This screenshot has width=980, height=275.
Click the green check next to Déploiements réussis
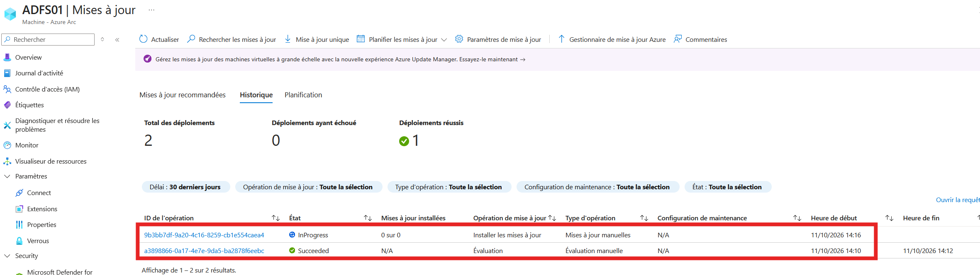[404, 141]
